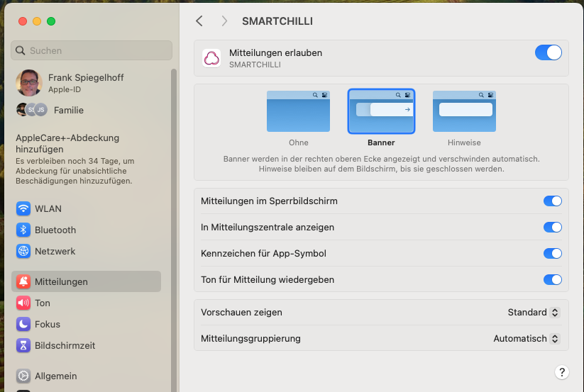The image size is (584, 392).
Task: Click the SMARTCHILLI app icon
Action: (211, 58)
